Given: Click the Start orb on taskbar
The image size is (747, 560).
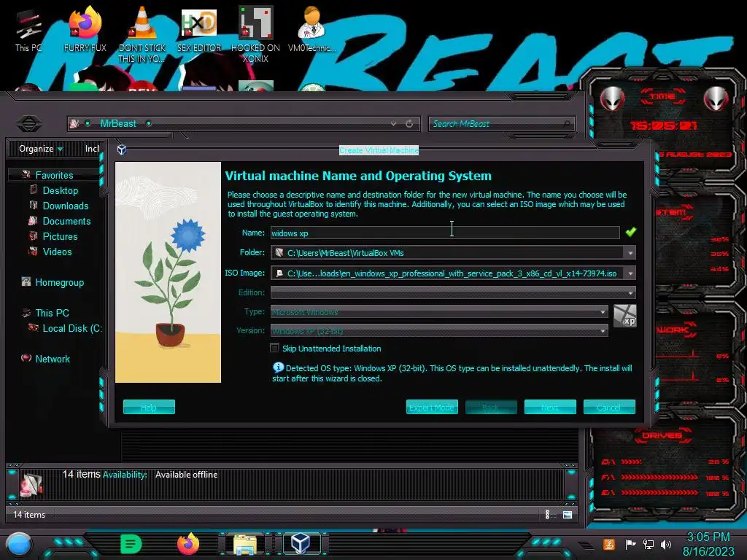Looking at the screenshot, I should (x=18, y=545).
